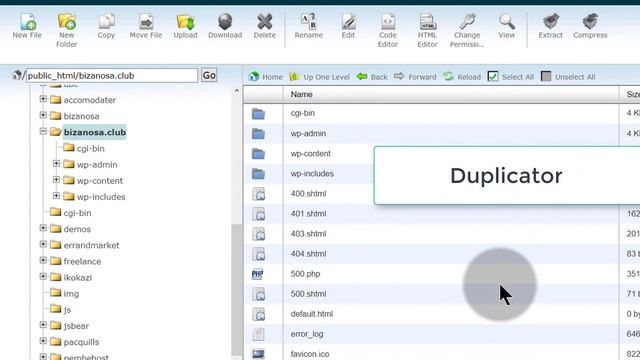
Task: Focus the path field public_html/bizanosa.club
Action: click(x=112, y=76)
